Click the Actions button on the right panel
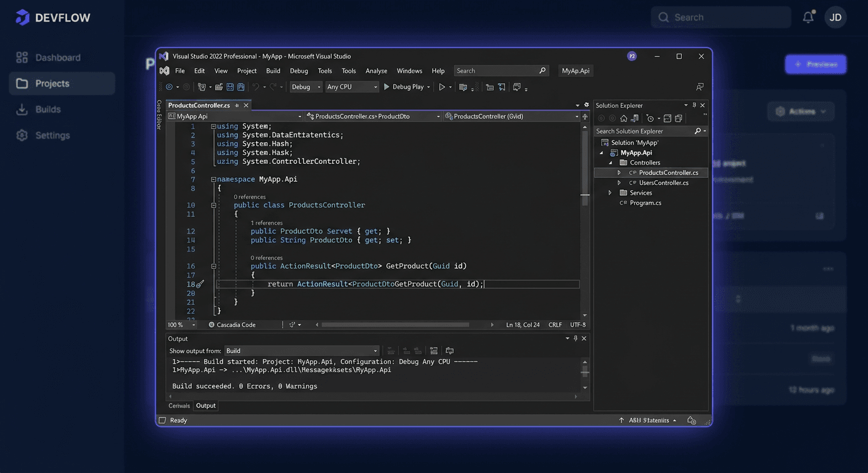This screenshot has width=868, height=473. pyautogui.click(x=800, y=111)
